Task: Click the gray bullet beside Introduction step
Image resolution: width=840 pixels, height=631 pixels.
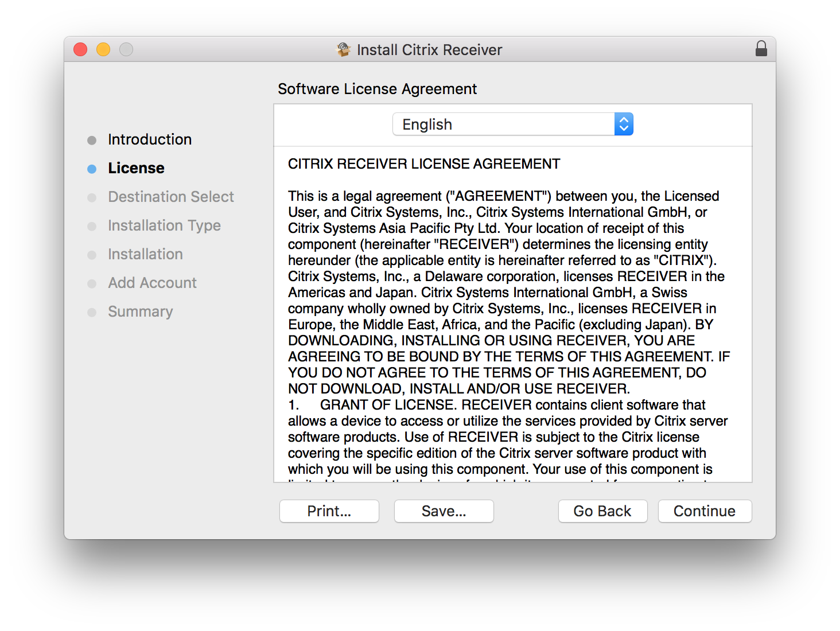Action: 92,139
